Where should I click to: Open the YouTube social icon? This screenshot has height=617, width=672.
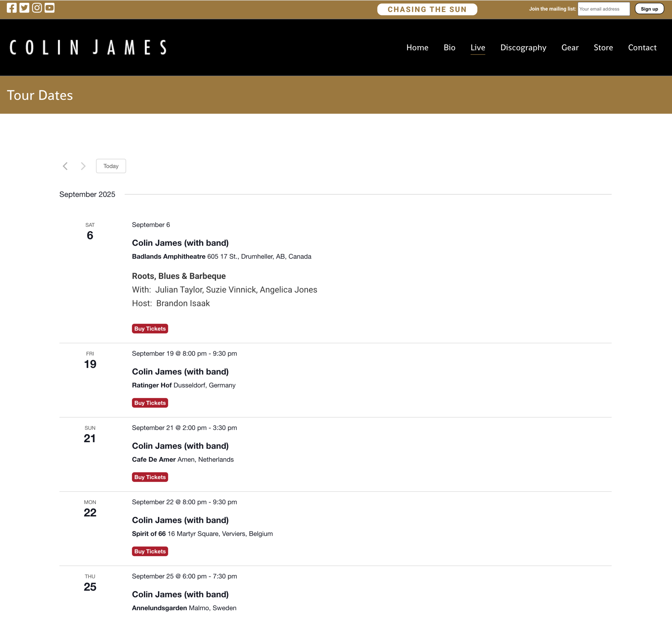click(50, 8)
